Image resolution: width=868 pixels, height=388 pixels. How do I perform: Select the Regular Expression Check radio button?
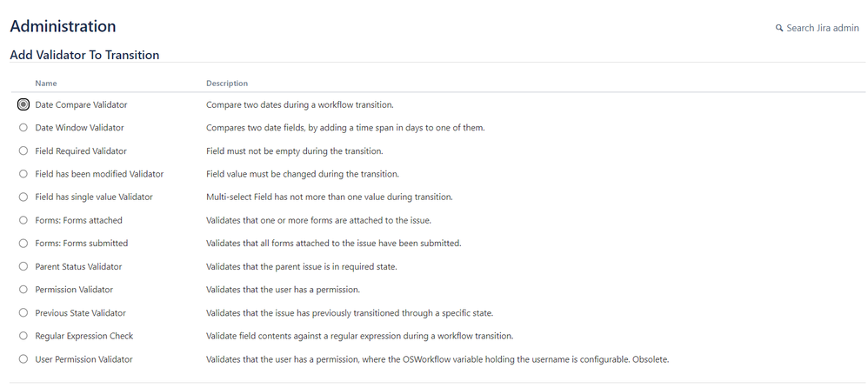click(x=23, y=336)
